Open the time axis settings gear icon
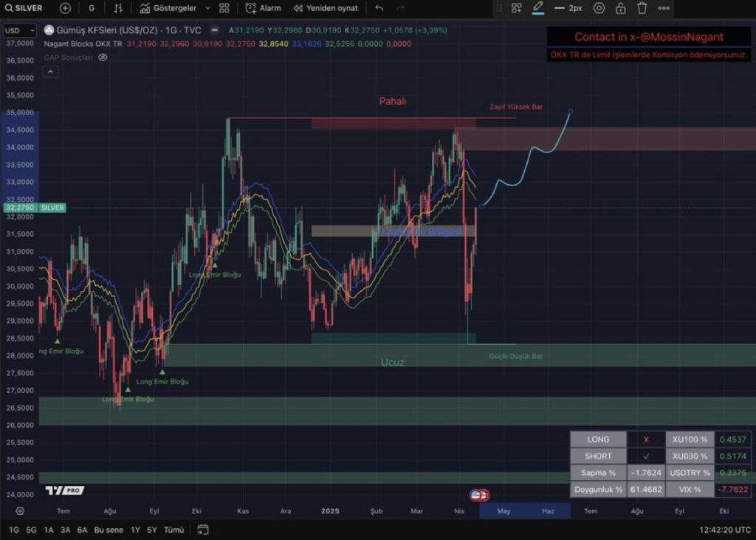Viewport: 756px width, 540px height. click(x=20, y=511)
